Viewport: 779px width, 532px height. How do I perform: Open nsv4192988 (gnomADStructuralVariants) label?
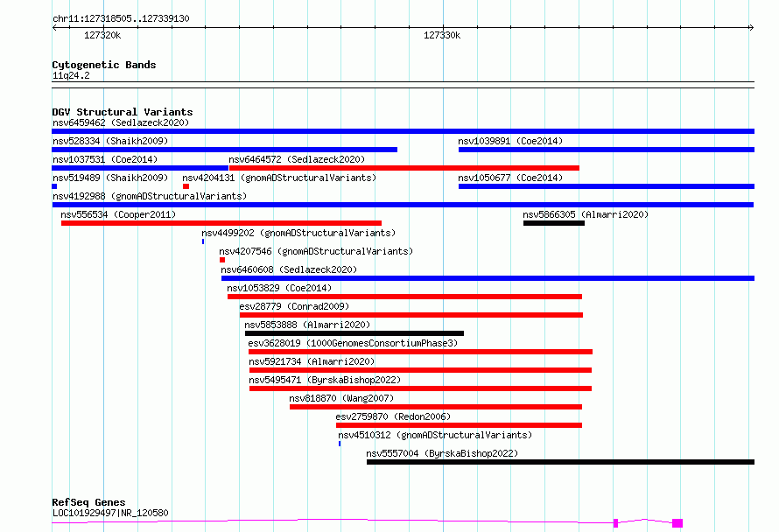click(150, 196)
